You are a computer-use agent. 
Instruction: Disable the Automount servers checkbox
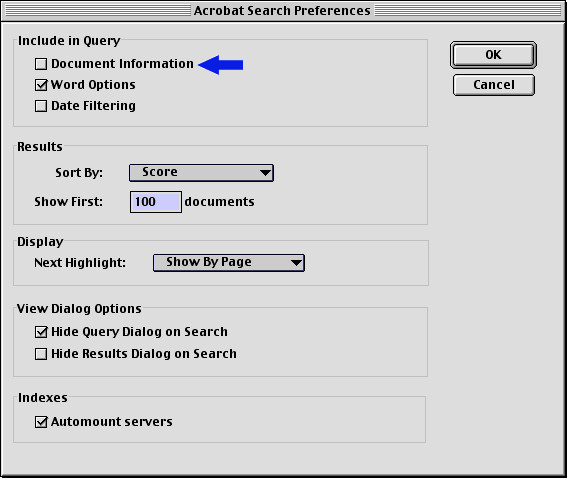click(x=41, y=422)
